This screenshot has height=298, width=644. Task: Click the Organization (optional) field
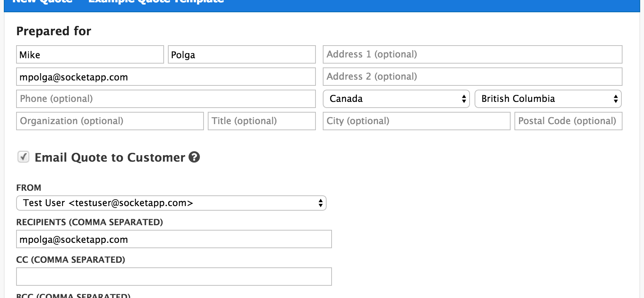pyautogui.click(x=110, y=121)
